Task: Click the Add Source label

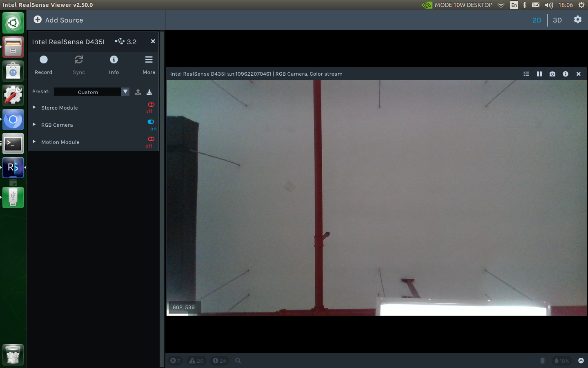Action: pyautogui.click(x=64, y=20)
